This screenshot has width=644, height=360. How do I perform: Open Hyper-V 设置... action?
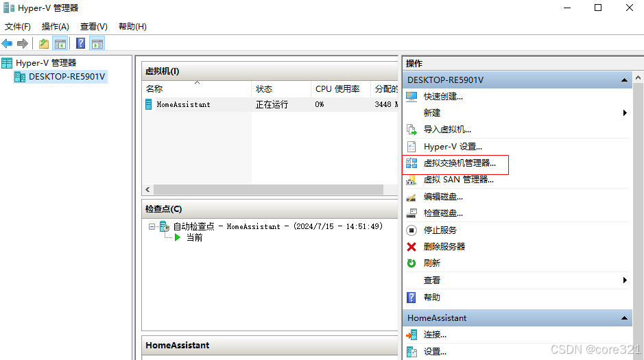pyautogui.click(x=453, y=147)
